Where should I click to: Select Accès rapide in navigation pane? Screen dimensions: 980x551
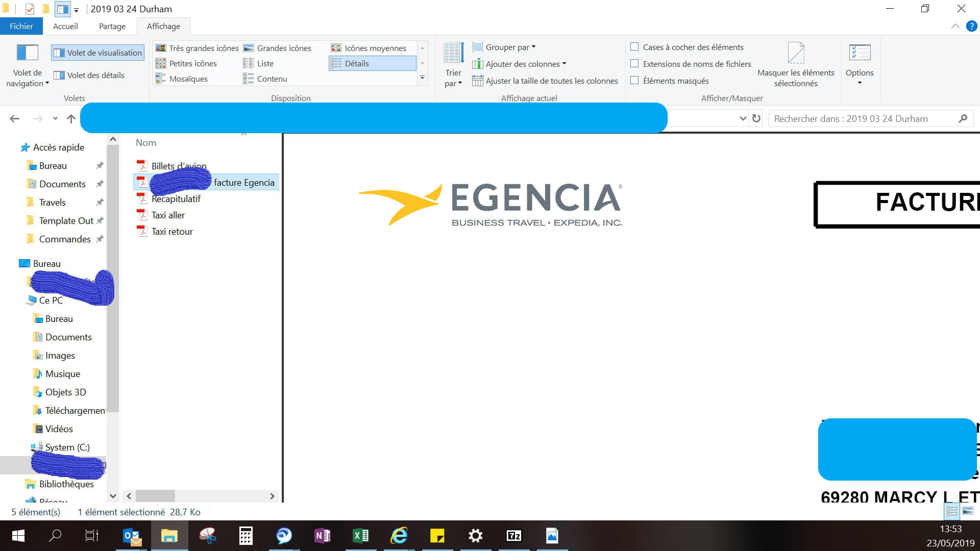pos(52,147)
